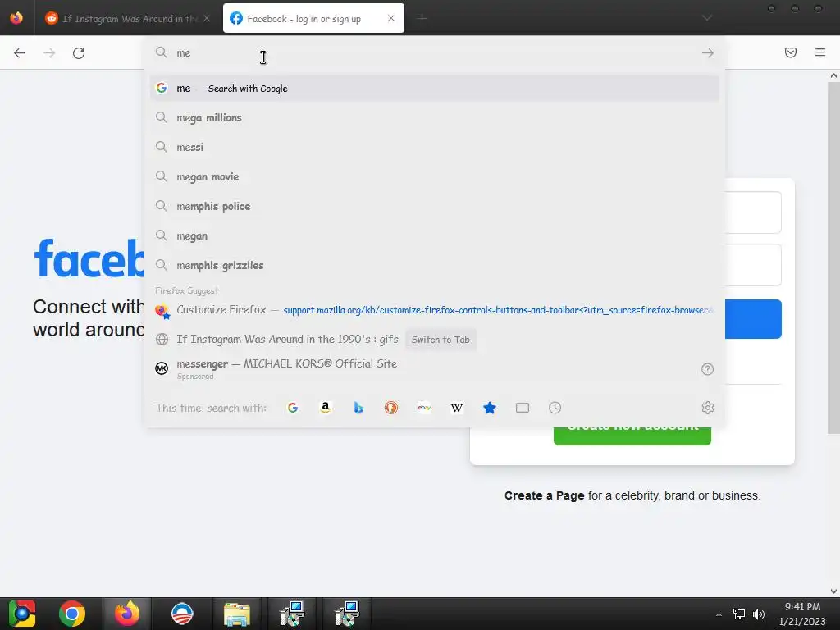The height and width of the screenshot is (630, 840).
Task: Click the address bar containing 'me'
Action: coord(434,53)
